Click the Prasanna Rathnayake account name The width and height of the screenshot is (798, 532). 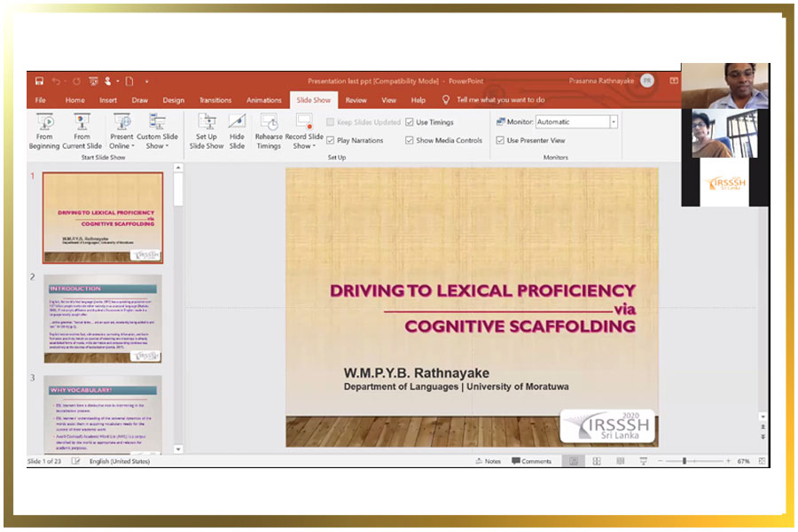point(601,81)
